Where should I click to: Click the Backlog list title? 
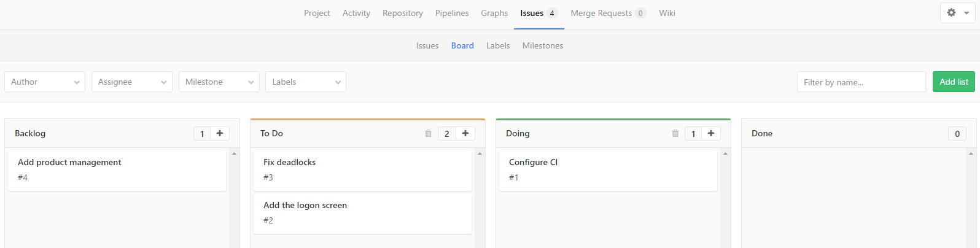30,133
